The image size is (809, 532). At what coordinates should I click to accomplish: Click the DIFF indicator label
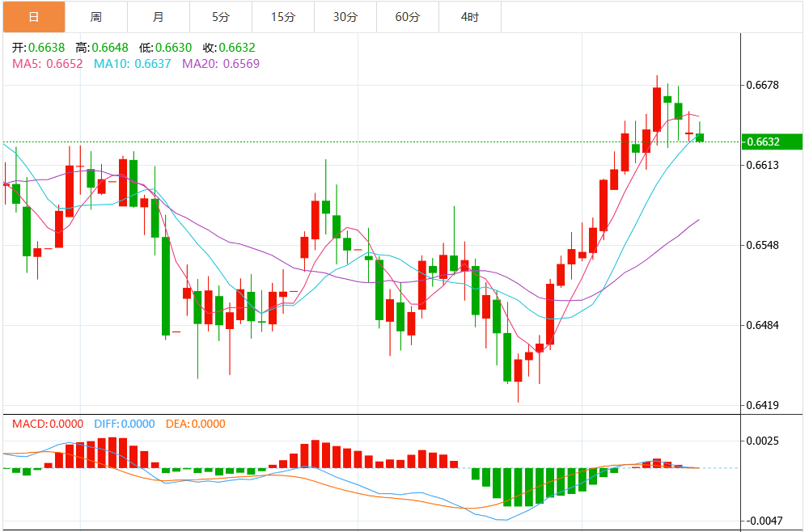coord(125,424)
